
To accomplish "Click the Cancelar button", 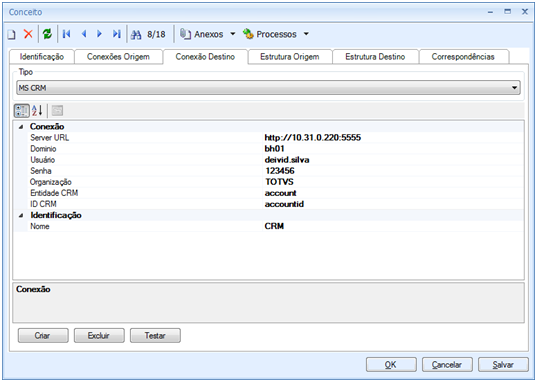I will [447, 365].
